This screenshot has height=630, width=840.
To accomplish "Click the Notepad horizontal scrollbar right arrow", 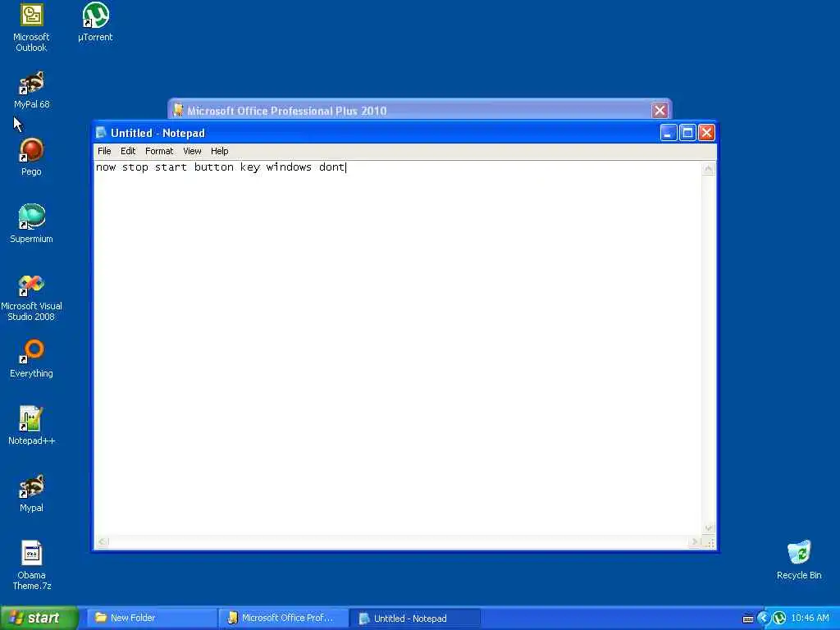I will click(694, 542).
